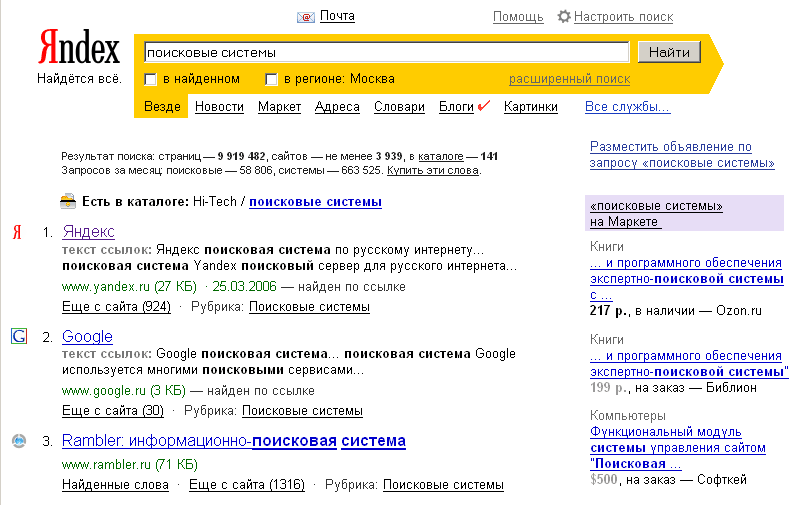Click the Rambler favicon beside result 3

click(x=19, y=440)
